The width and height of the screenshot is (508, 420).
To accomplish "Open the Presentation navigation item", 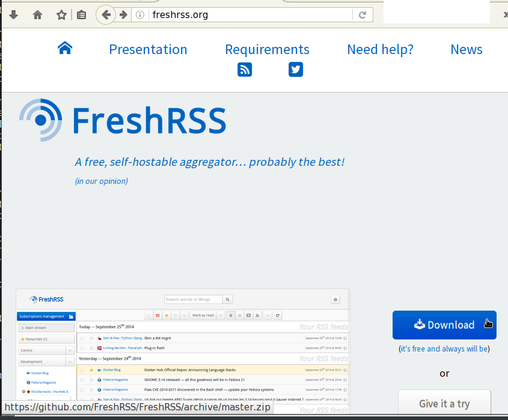I will click(148, 49).
